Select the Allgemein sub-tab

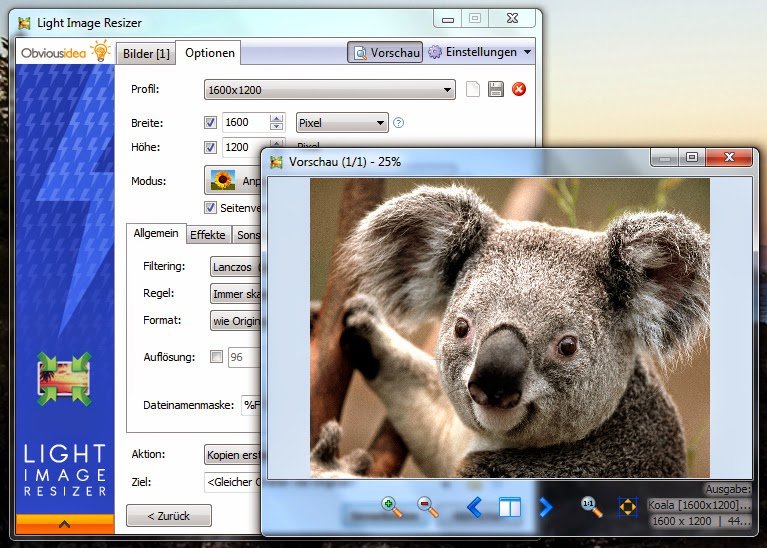156,233
